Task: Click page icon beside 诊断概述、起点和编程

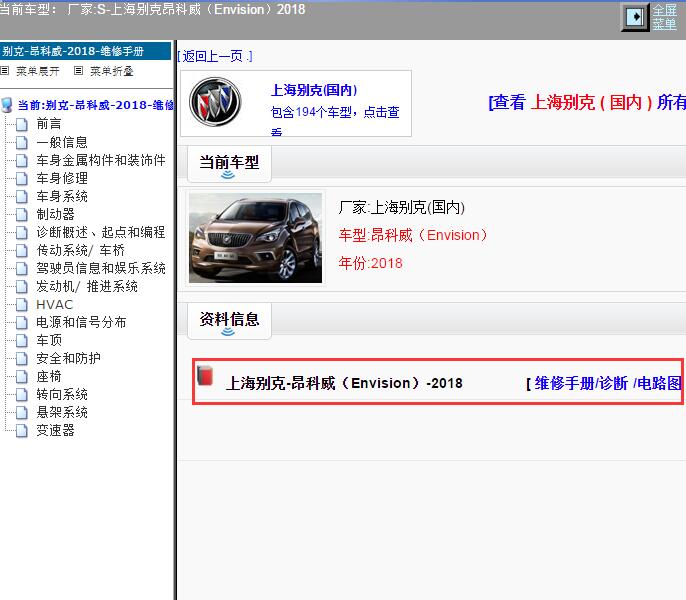Action: click(x=22, y=232)
